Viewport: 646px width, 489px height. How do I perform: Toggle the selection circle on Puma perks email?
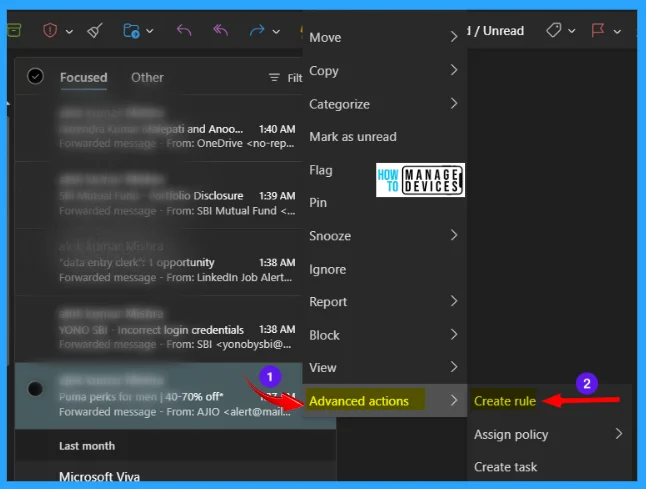point(35,389)
